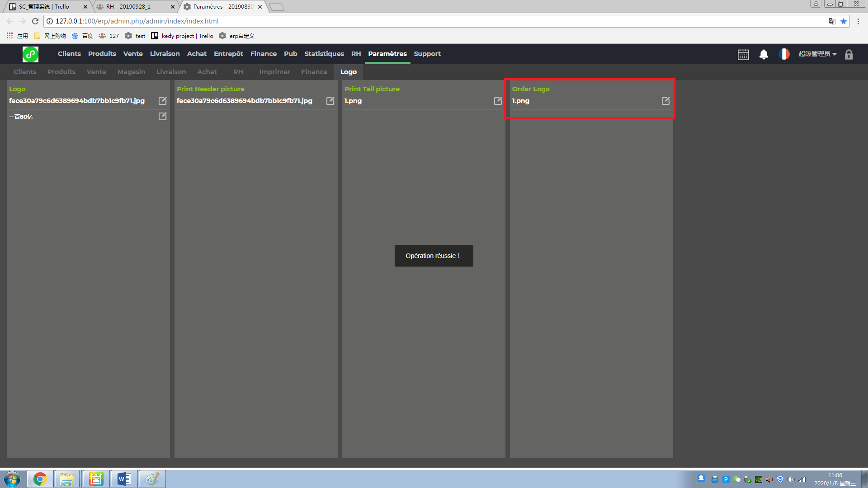This screenshot has width=868, height=488.
Task: Open Word from the Windows taskbar
Action: tap(124, 479)
